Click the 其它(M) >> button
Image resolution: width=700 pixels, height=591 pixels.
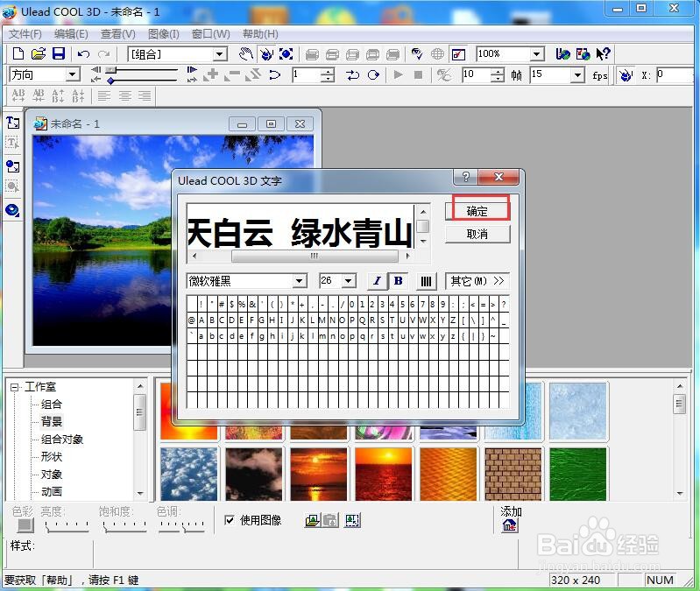pyautogui.click(x=477, y=281)
